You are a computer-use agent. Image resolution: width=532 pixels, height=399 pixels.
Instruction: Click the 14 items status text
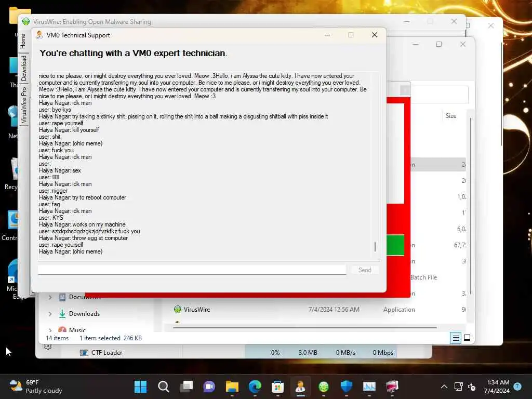57,338
